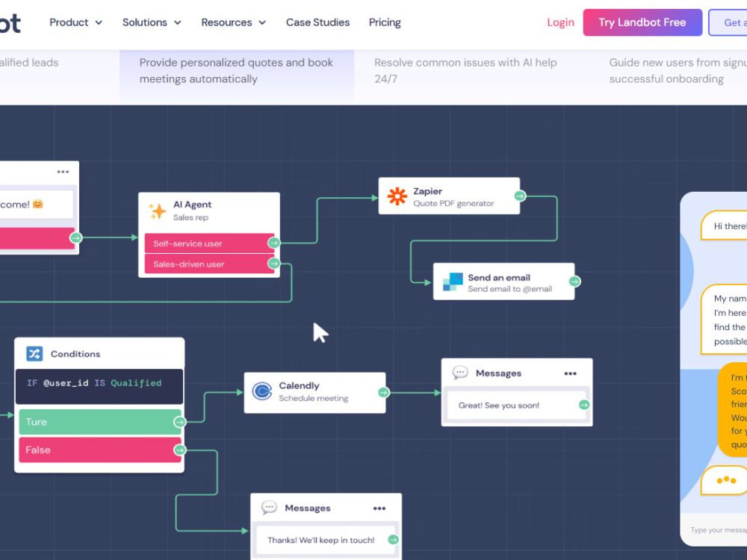
Task: Click the Zapier asterisk logo icon
Action: (397, 196)
